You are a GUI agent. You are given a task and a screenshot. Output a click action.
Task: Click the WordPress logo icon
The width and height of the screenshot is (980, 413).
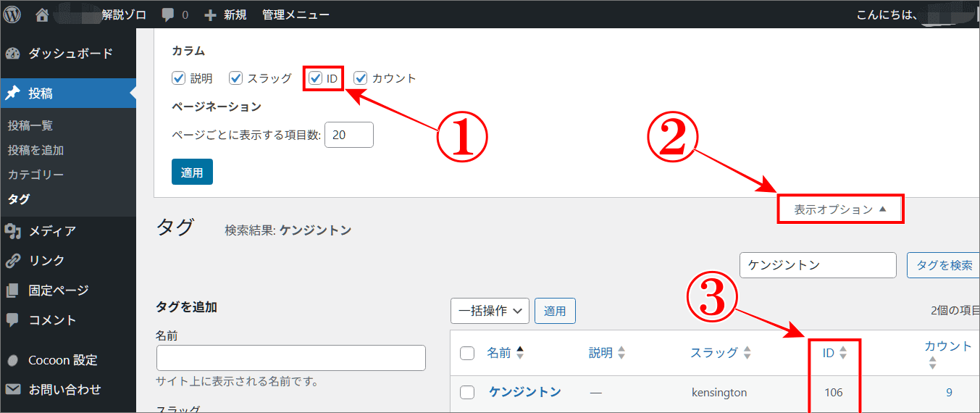tap(13, 14)
